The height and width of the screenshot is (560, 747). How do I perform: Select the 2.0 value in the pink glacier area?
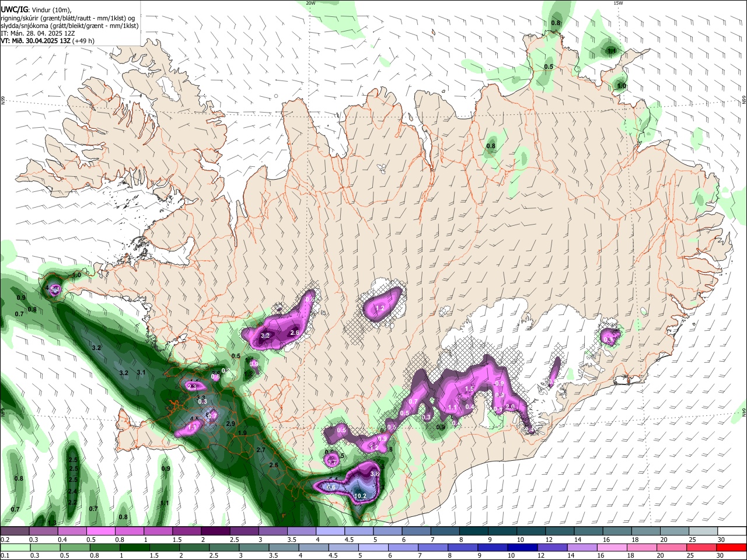tap(510, 407)
